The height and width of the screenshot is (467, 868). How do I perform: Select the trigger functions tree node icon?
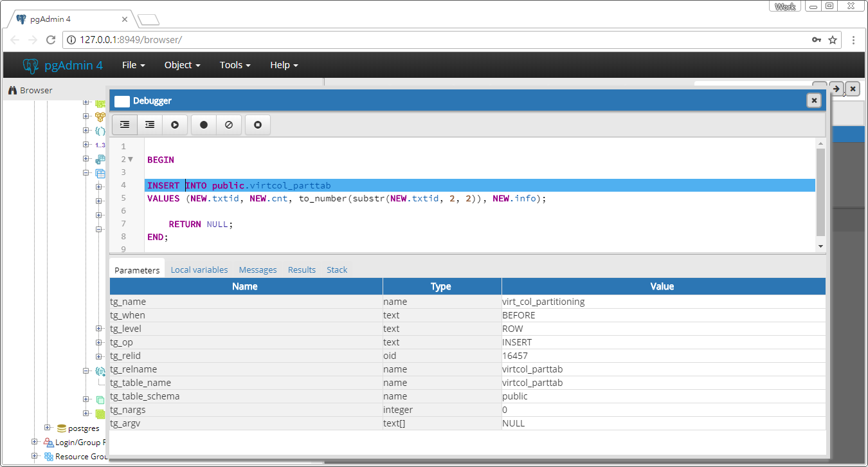[x=100, y=371]
